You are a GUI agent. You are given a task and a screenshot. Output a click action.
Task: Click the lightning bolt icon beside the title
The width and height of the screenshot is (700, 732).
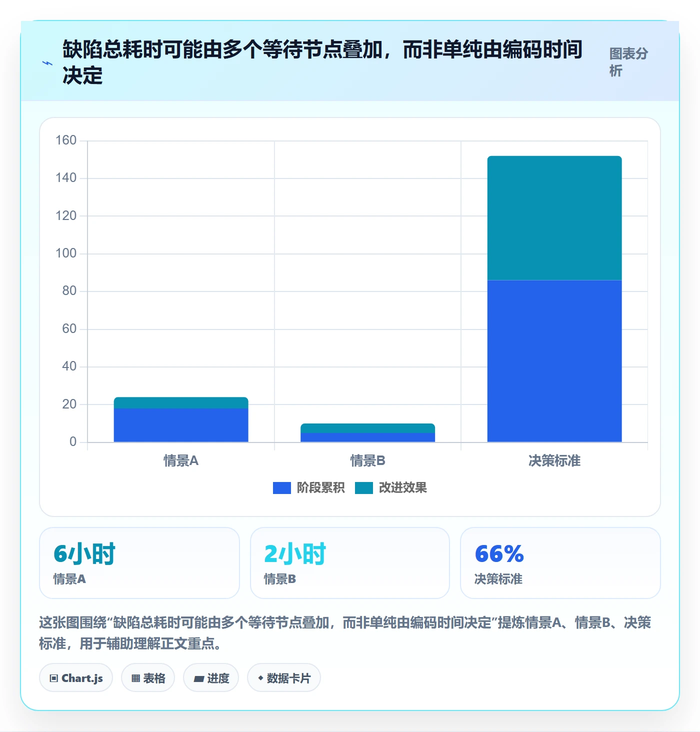pyautogui.click(x=47, y=63)
